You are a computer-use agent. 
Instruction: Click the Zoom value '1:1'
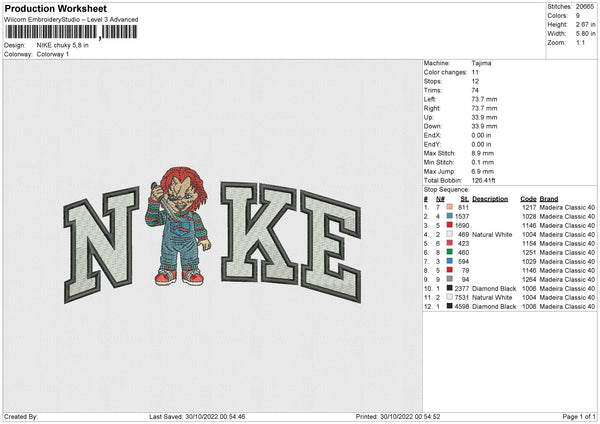point(580,42)
